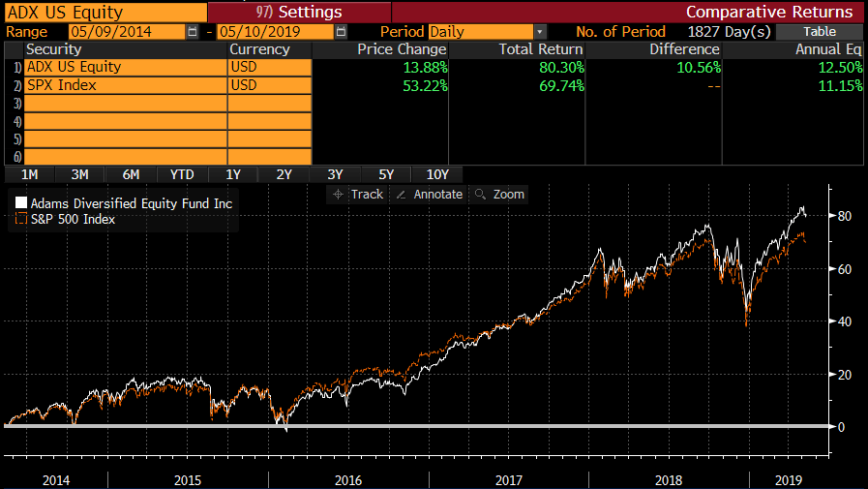
Task: Click the Annual Eq column header
Action: click(828, 49)
